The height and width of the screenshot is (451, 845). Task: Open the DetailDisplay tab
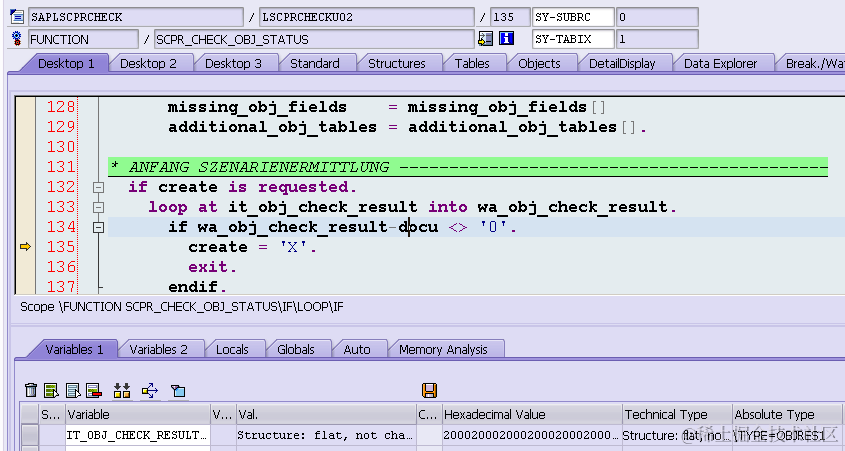pyautogui.click(x=622, y=64)
